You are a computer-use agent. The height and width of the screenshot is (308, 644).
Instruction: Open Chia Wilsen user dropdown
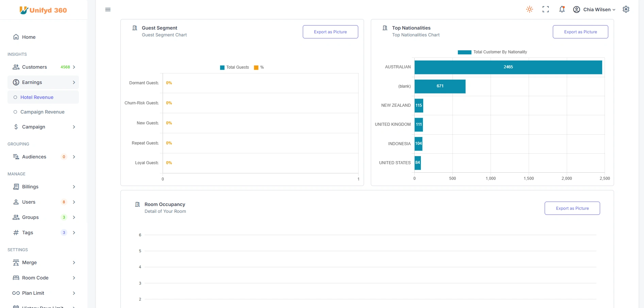(594, 10)
